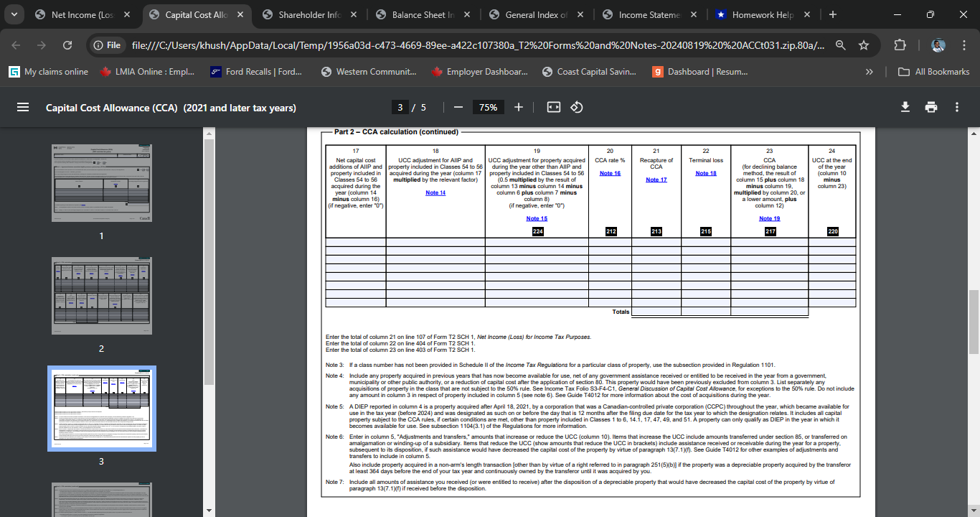Print the PDF document
Viewport: 980px width, 517px height.
click(x=931, y=107)
